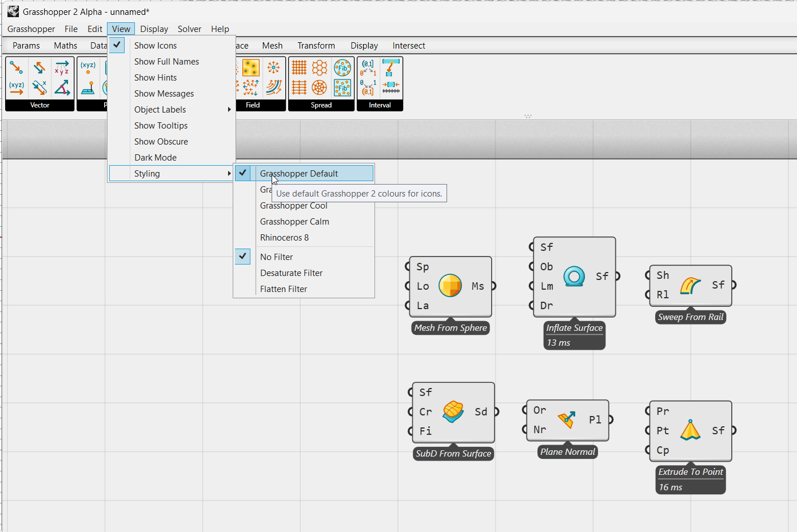Select the vector from (xyz) arrow icon
The height and width of the screenshot is (532, 797).
coord(17,87)
